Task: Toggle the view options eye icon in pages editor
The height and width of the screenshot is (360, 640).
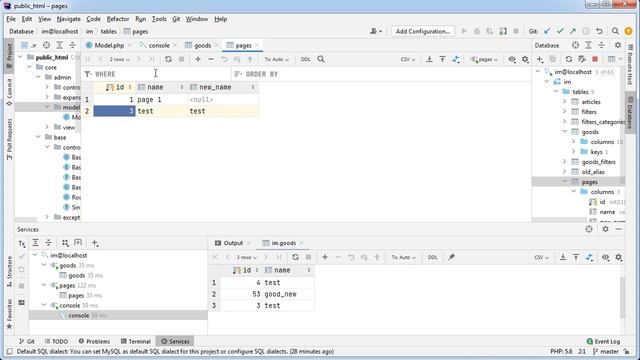Action: coord(512,59)
